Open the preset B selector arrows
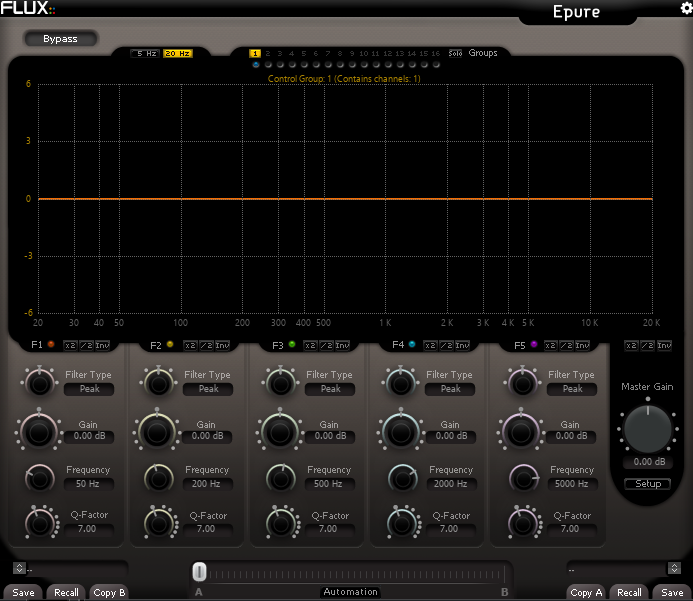693x601 pixels. [674, 568]
